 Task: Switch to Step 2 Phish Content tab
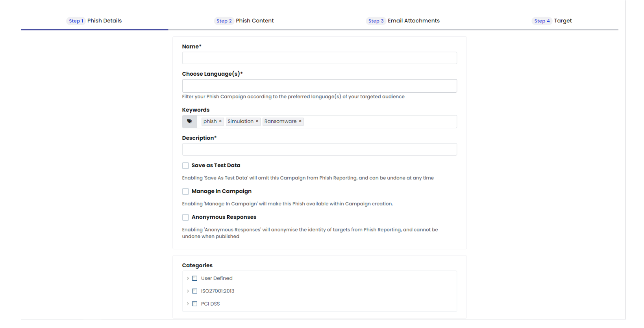244,21
